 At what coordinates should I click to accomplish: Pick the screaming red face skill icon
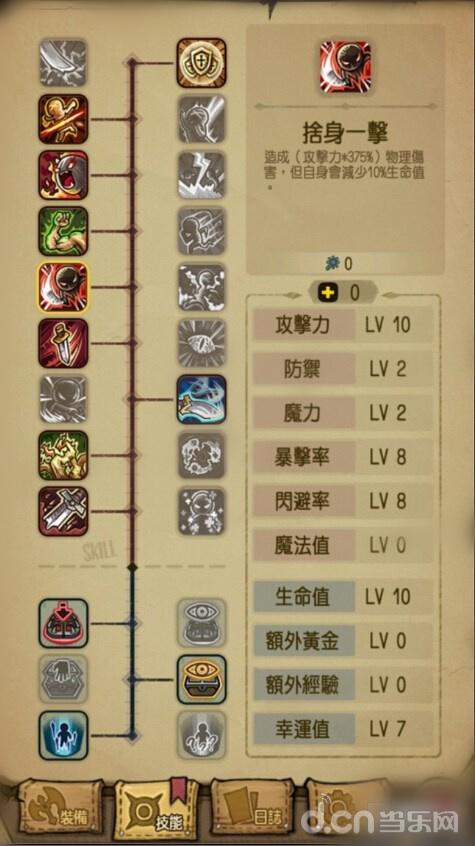coord(63,175)
